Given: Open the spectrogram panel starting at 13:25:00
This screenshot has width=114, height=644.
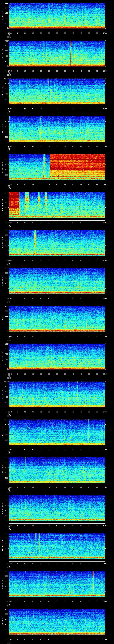Looking at the screenshot, I should coord(57,356).
